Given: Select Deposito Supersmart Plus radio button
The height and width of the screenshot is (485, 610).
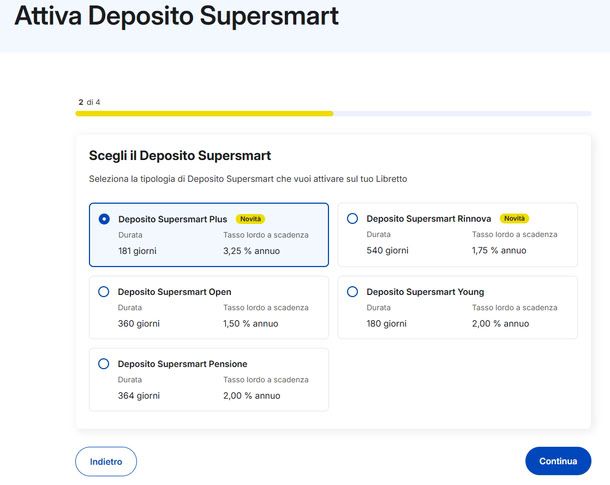Looking at the screenshot, I should point(104,219).
